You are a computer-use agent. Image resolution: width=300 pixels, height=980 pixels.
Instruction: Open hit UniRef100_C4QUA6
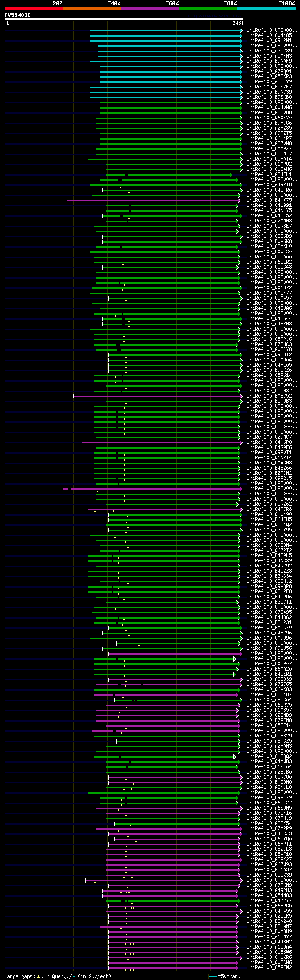point(269,309)
